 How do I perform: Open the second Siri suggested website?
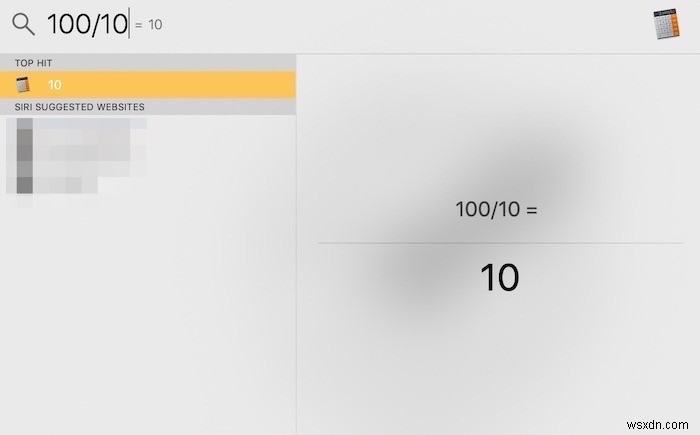point(90,155)
